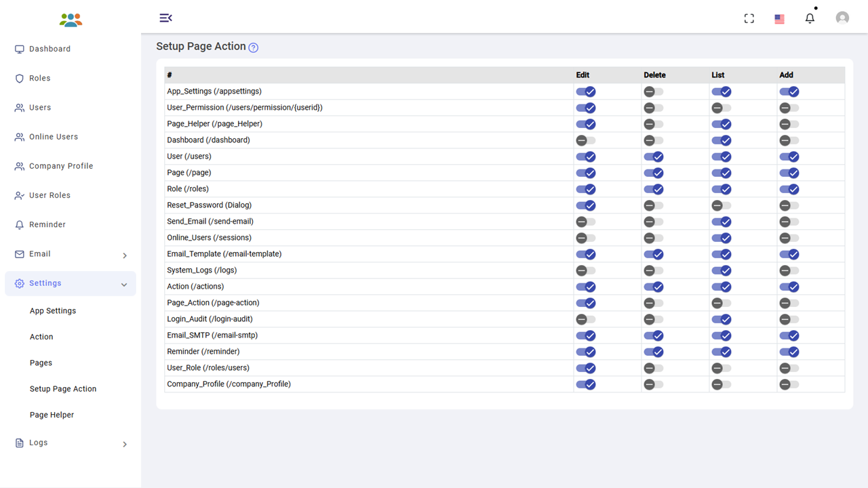868x488 pixels.
Task: Open the App Settings submenu link
Action: click(53, 310)
